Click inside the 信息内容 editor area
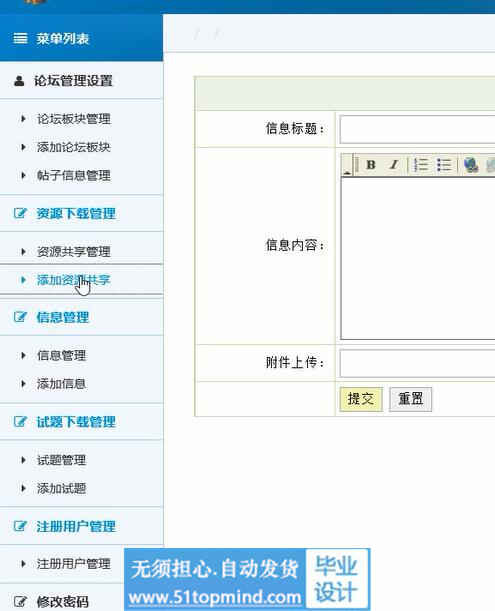Screen dimensions: 495x611 (x=418, y=258)
